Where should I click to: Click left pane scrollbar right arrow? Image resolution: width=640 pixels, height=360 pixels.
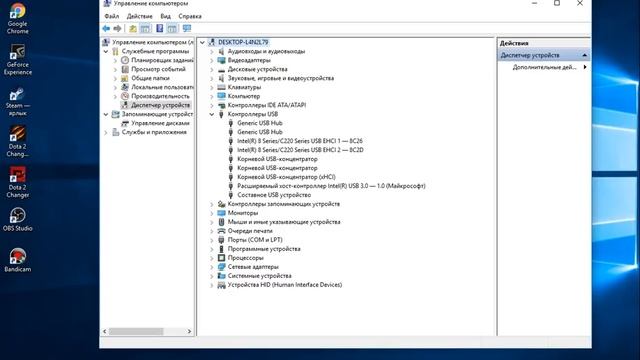[x=189, y=331]
